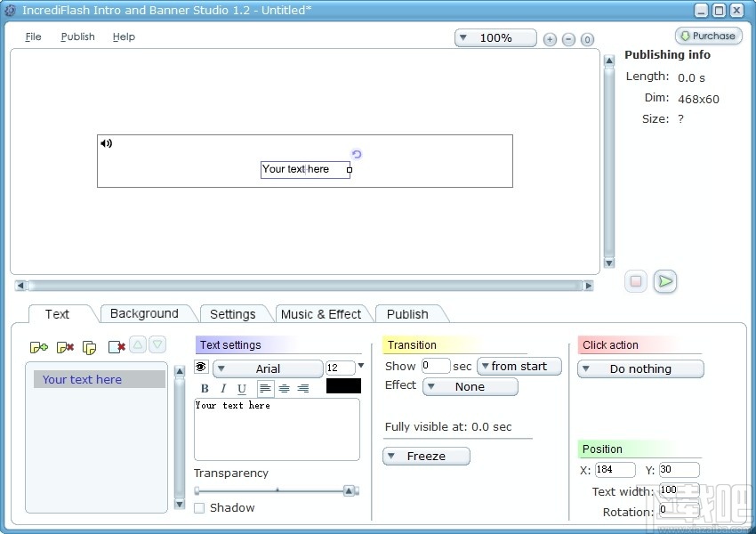This screenshot has height=534, width=756.
Task: Add a new text item
Action: [x=39, y=347]
